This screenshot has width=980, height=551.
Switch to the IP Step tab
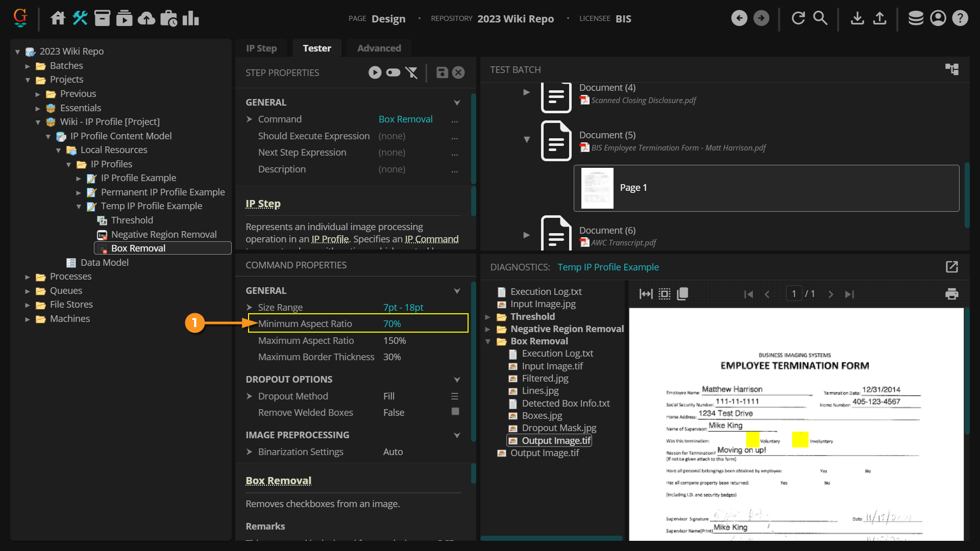pyautogui.click(x=261, y=48)
